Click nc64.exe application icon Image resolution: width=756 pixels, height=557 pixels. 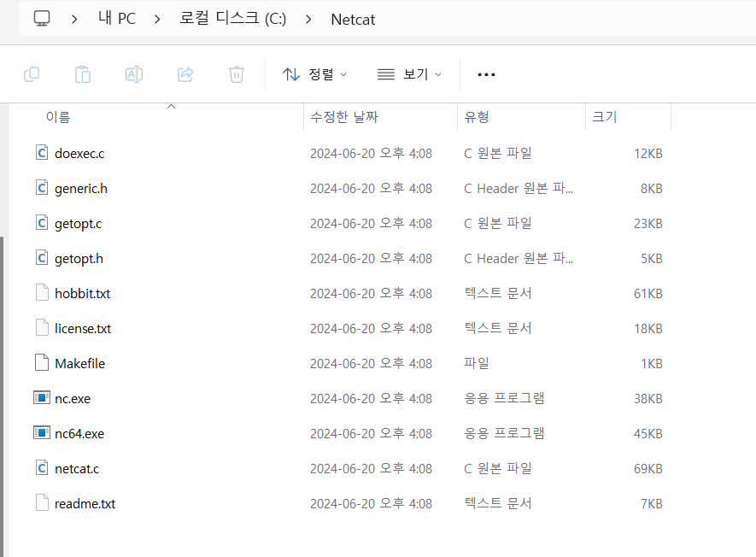pyautogui.click(x=42, y=433)
